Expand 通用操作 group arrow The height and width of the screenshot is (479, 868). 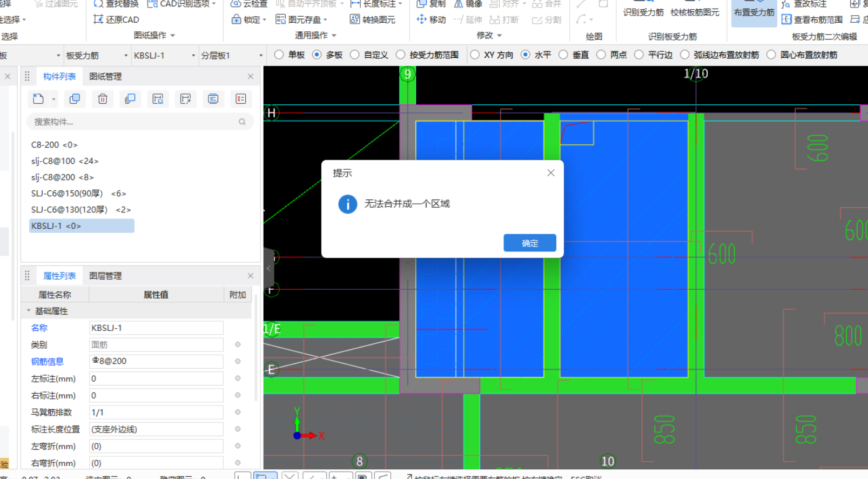click(334, 36)
